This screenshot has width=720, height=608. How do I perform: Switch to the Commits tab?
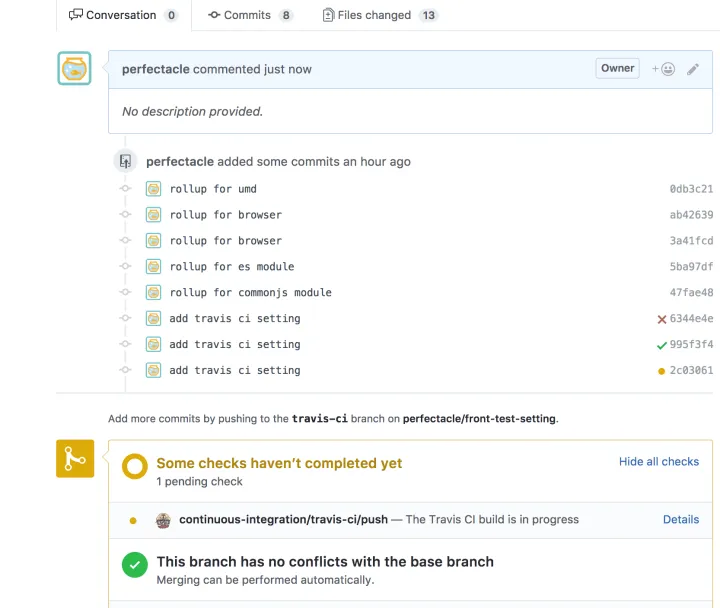tap(250, 15)
